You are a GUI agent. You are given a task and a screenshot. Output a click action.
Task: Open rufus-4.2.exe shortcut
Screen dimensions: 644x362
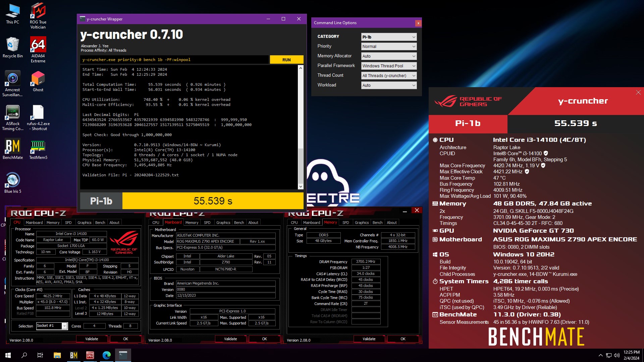pos(38,118)
